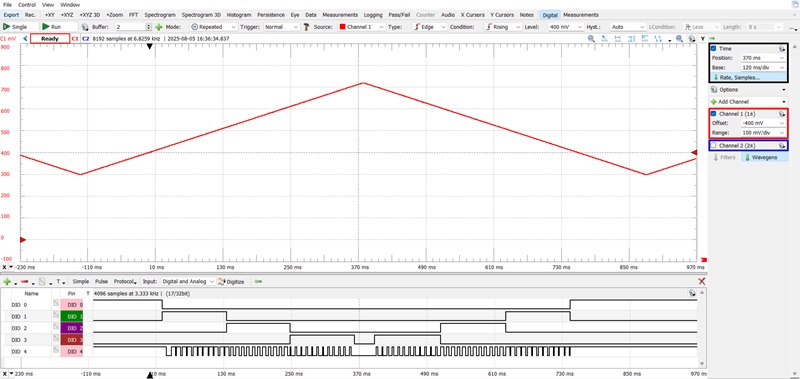
Task: Open the gear settings icon above the plot's right edge
Action: [691, 38]
